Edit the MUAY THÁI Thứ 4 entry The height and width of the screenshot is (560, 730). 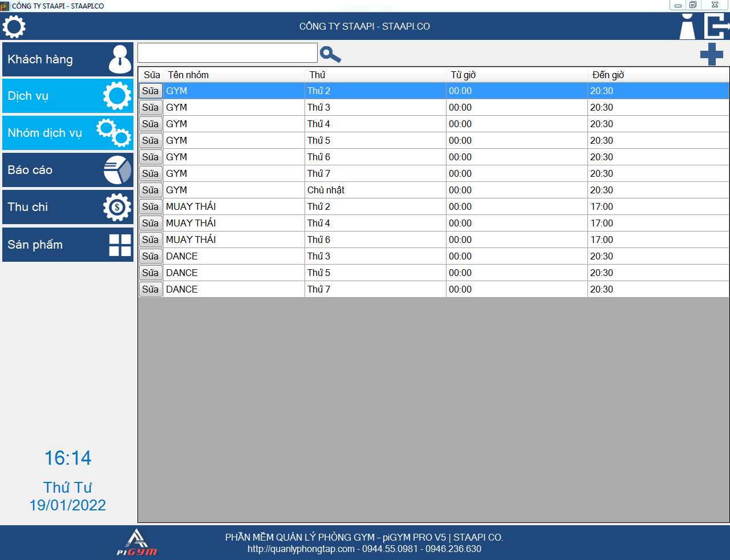tap(151, 223)
